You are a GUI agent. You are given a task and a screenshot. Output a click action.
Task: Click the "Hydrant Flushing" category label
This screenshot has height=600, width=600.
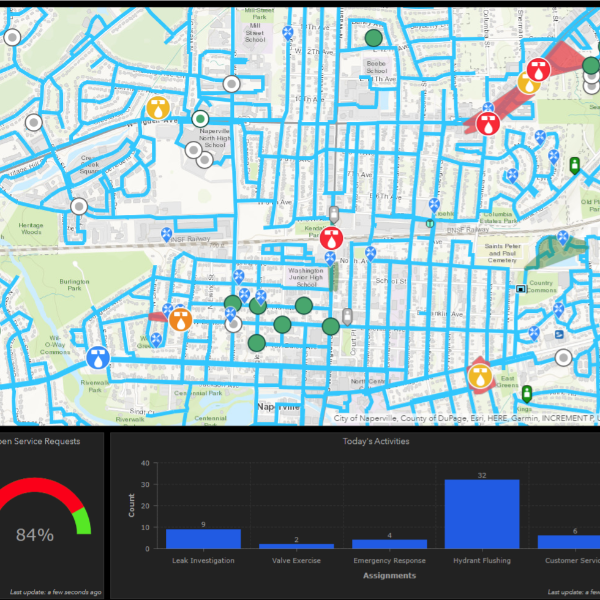pyautogui.click(x=482, y=561)
